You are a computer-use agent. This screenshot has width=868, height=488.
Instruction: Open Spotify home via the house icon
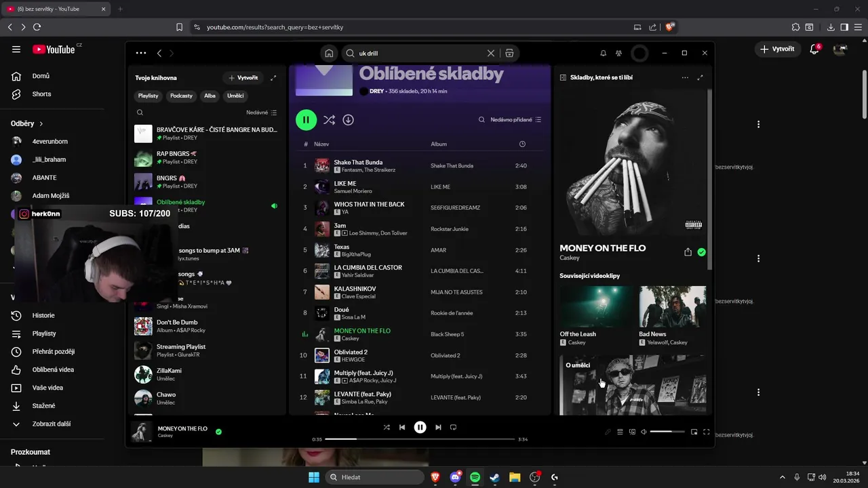pos(329,53)
